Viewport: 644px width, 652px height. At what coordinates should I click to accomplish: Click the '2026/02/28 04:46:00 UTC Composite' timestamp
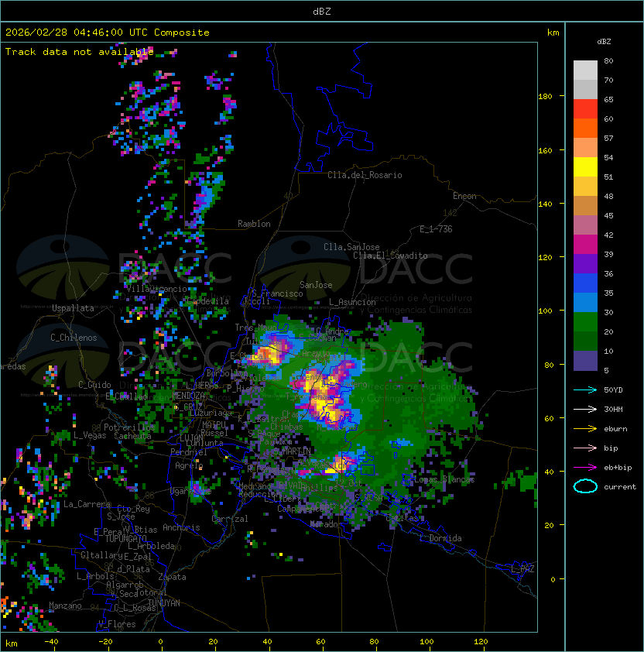pyautogui.click(x=108, y=33)
